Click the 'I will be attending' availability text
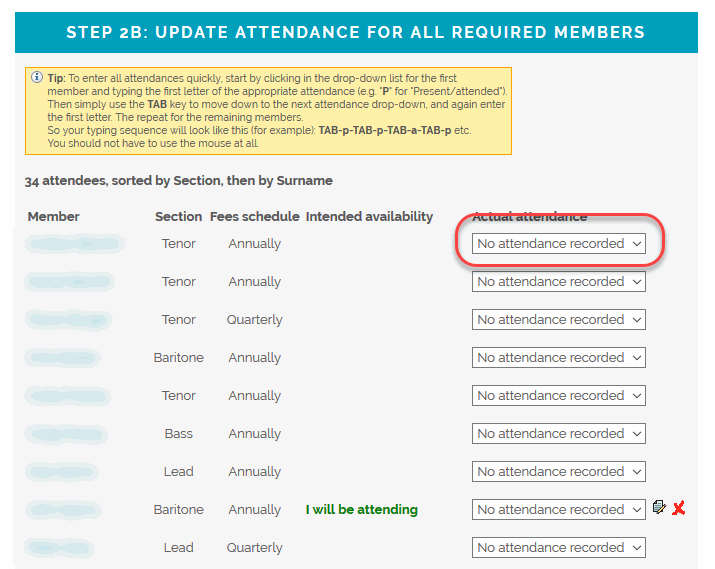Image resolution: width=715 pixels, height=569 pixels. 362,509
